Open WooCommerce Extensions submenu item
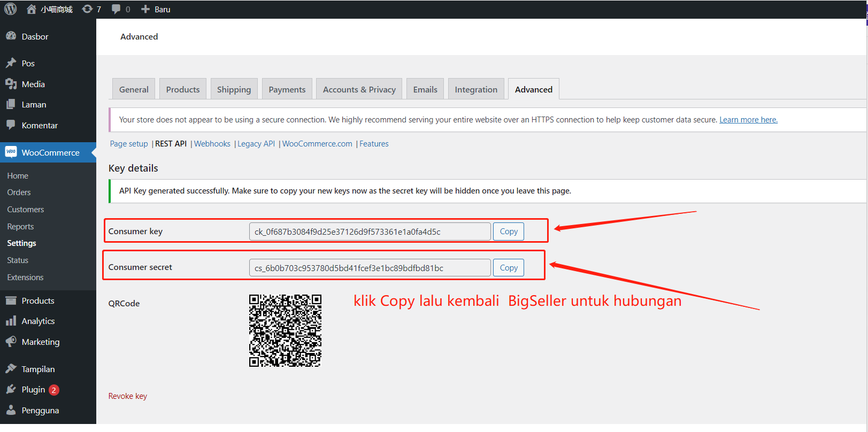Screen dimensions: 868x432 click(25, 277)
